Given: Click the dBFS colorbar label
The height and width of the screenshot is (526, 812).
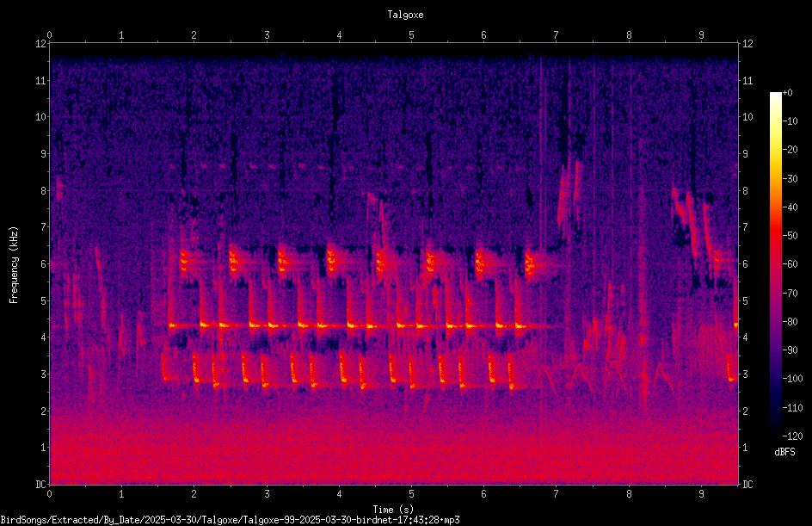Looking at the screenshot, I should (x=784, y=452).
